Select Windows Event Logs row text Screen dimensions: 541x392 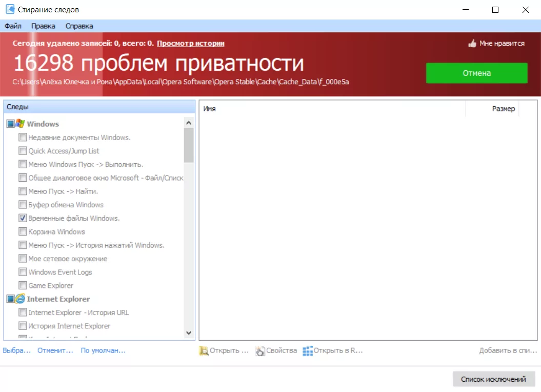(x=60, y=272)
